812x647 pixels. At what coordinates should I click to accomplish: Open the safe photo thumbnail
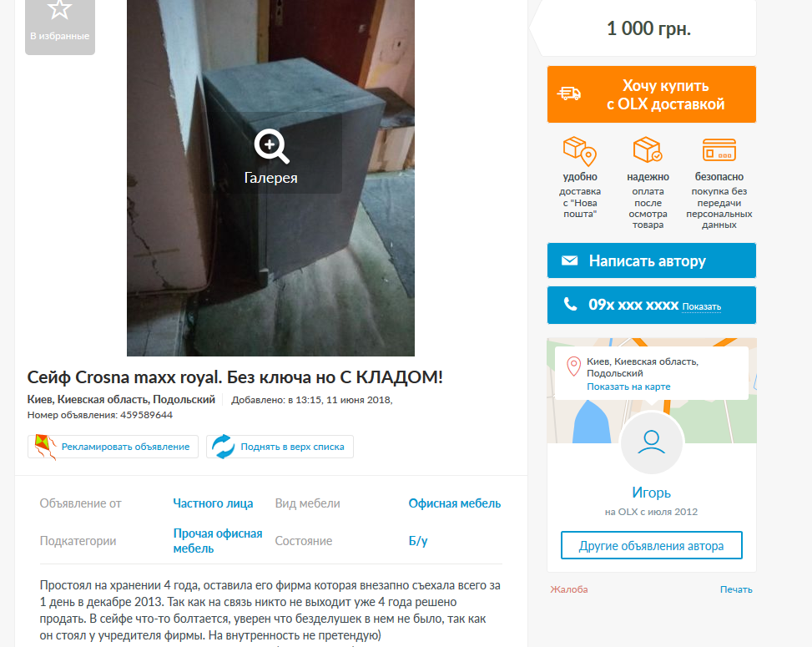pos(271,178)
